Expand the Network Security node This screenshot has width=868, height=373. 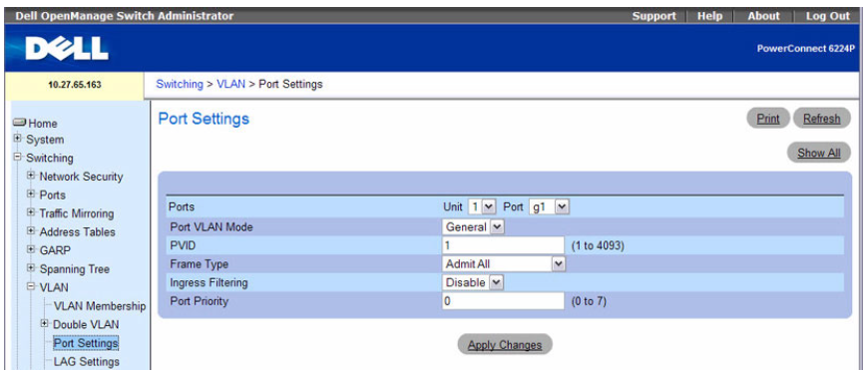[32, 176]
